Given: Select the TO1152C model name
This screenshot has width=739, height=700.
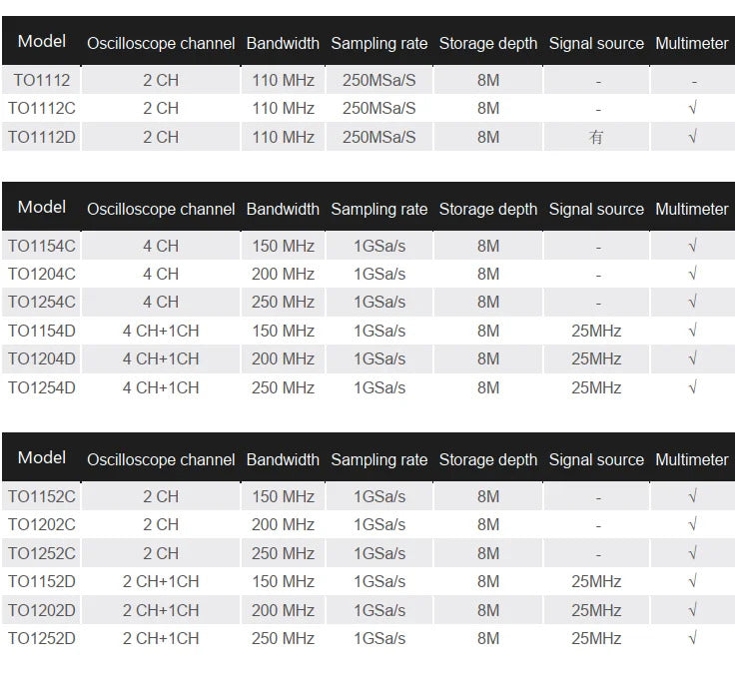Looking at the screenshot, I should [42, 496].
